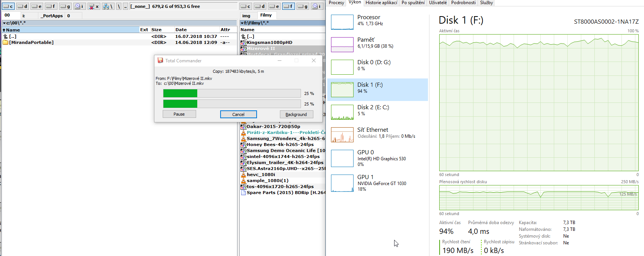Open Uživatelé tab in Task Manager
The height and width of the screenshot is (256, 644).
pyautogui.click(x=438, y=3)
